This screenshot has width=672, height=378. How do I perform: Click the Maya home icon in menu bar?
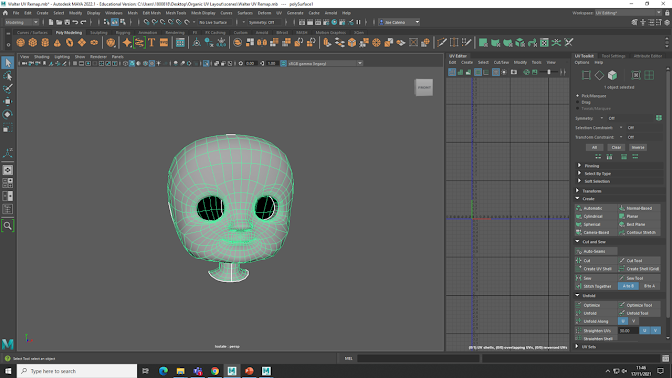5,13
